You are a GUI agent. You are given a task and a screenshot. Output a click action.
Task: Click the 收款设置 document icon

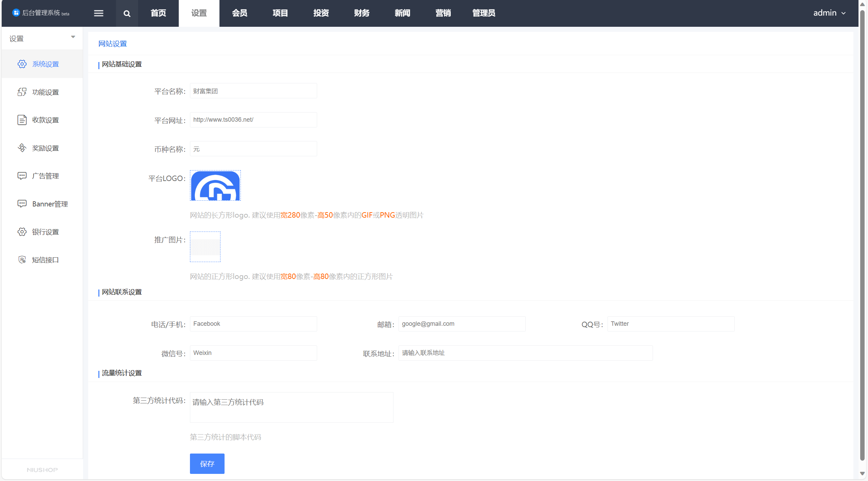pos(22,120)
